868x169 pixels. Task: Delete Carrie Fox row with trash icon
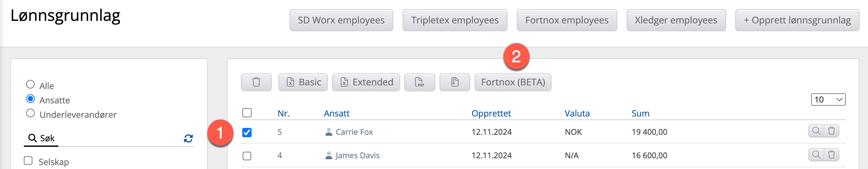point(831,131)
